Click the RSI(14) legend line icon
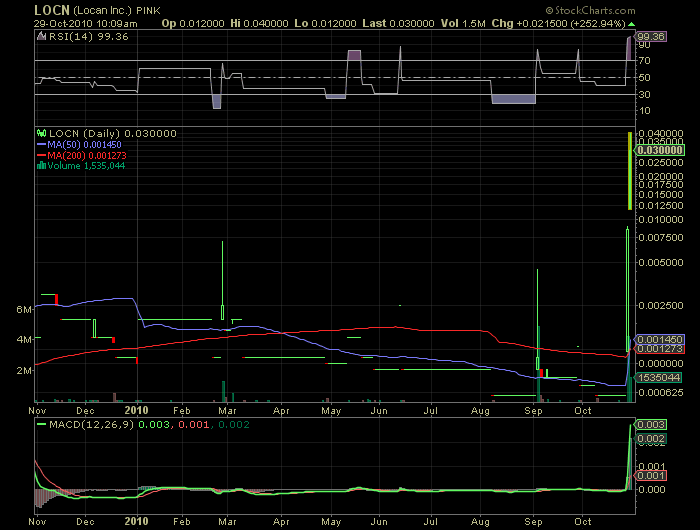700x530 pixels. 41,37
